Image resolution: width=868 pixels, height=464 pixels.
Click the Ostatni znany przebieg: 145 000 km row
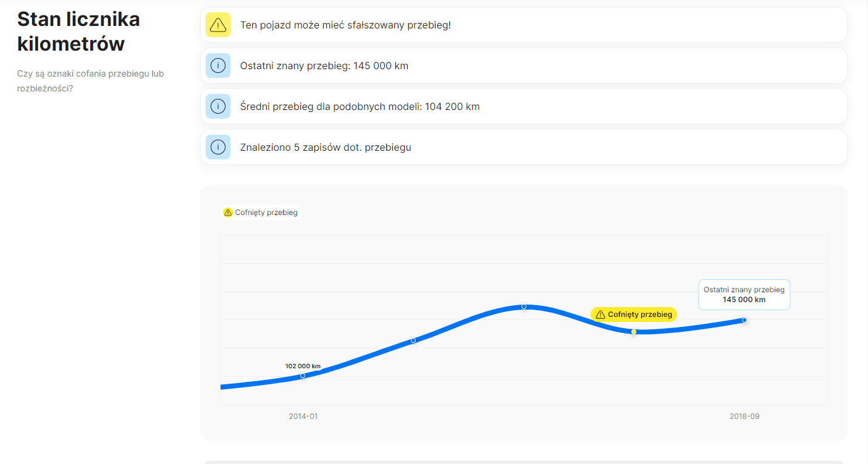[524, 65]
